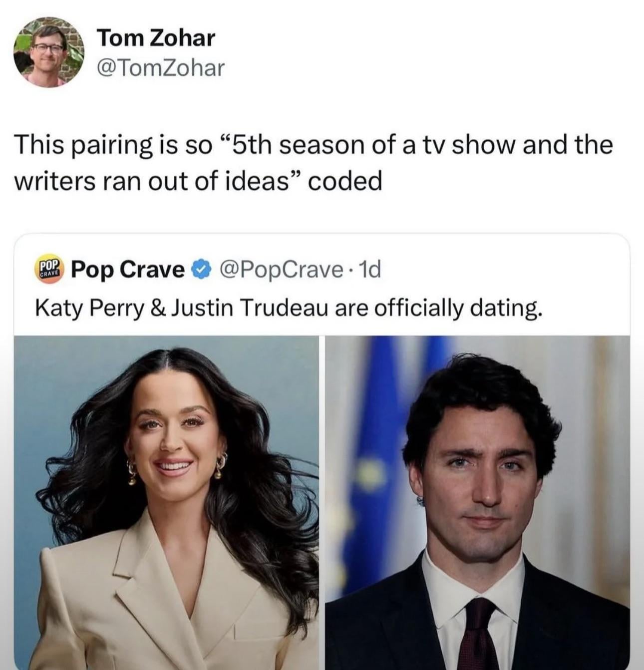Viewport: 644px width, 670px height.
Task: Open the Pop Crave account name
Action: point(128,270)
